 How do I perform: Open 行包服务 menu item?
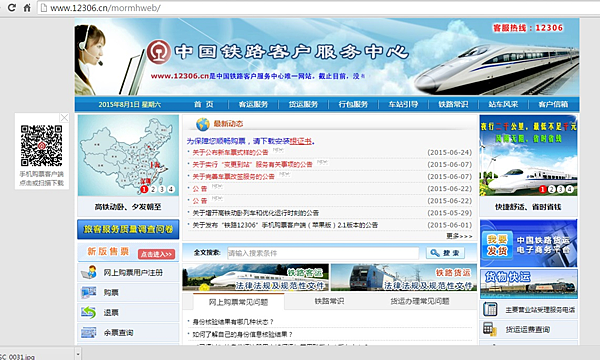point(353,104)
